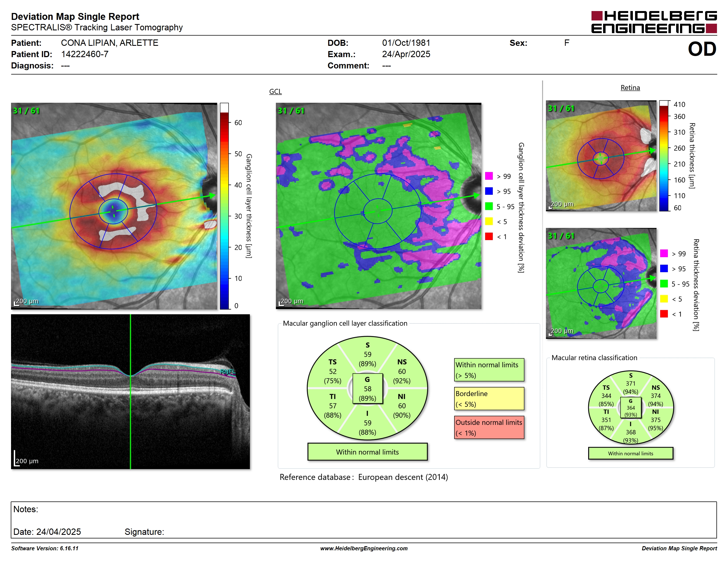728x563 pixels.
Task: Click the yellow <5 swatch in Retina deviation legend
Action: click(664, 299)
